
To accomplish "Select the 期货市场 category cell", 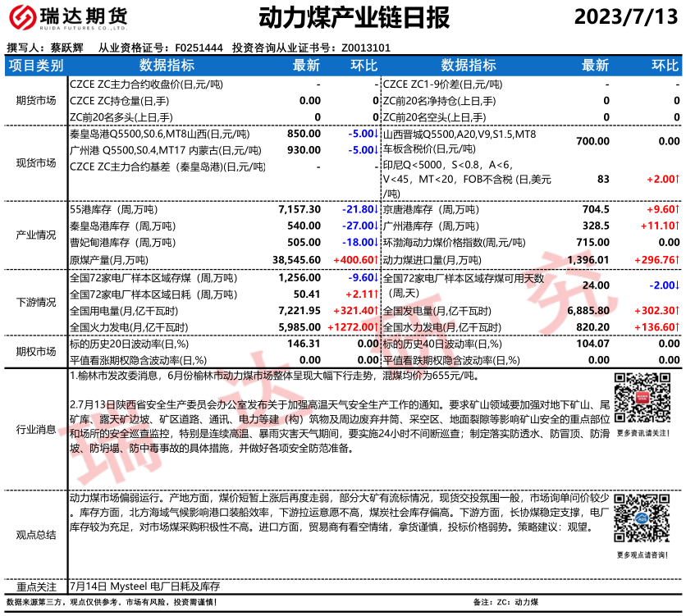I will point(36,100).
